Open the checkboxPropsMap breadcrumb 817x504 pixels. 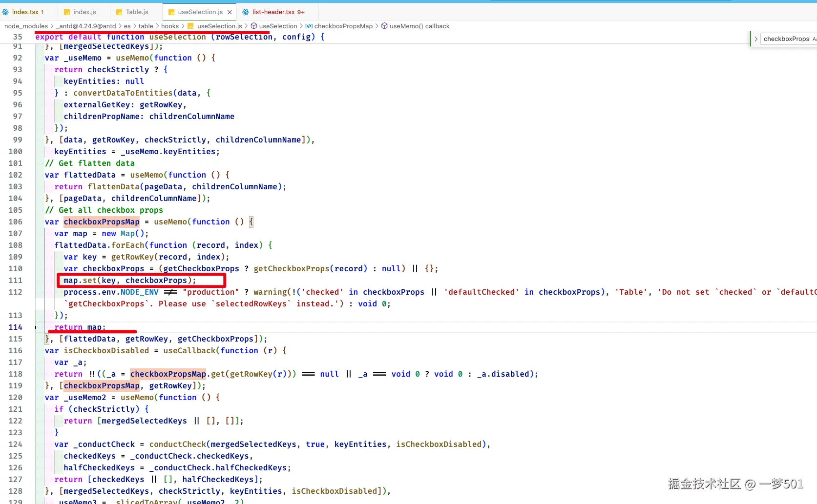click(343, 26)
